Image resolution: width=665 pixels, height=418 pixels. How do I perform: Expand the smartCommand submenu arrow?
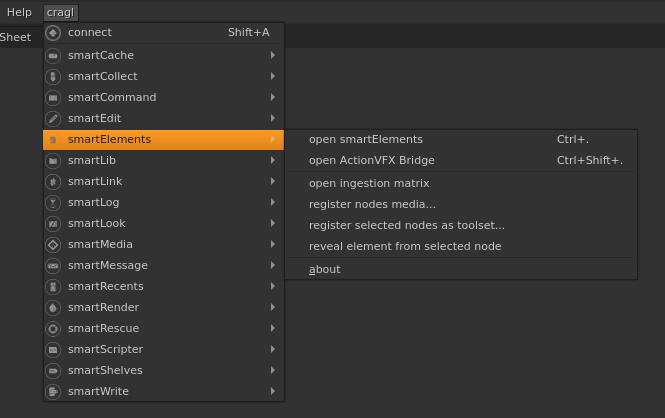273,97
